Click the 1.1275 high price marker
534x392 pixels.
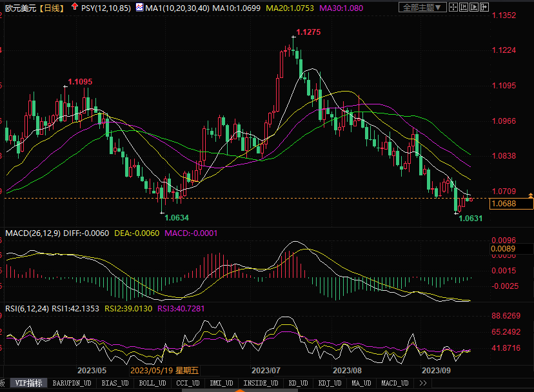click(x=308, y=32)
